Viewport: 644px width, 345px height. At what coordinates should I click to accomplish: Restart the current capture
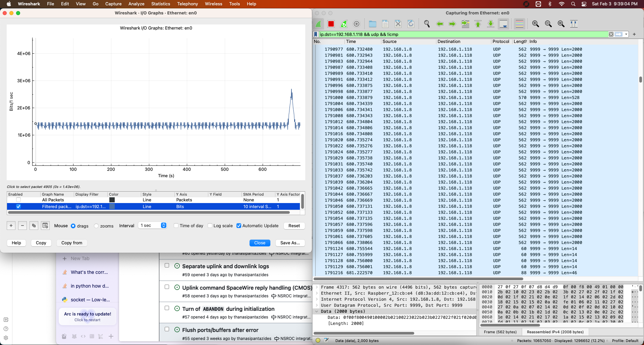pyautogui.click(x=344, y=24)
